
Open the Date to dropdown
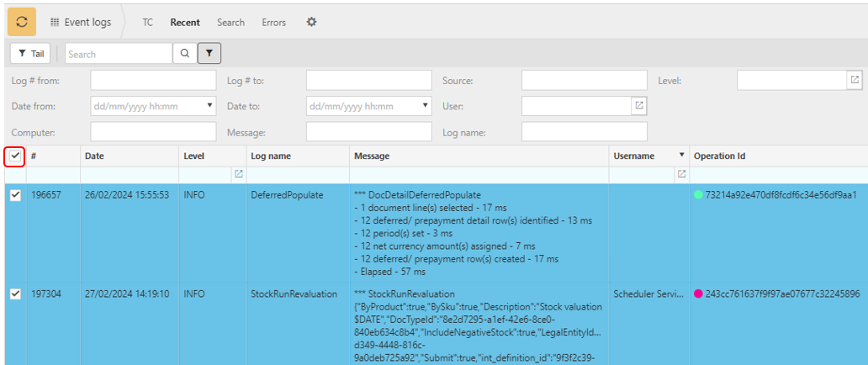pos(425,107)
